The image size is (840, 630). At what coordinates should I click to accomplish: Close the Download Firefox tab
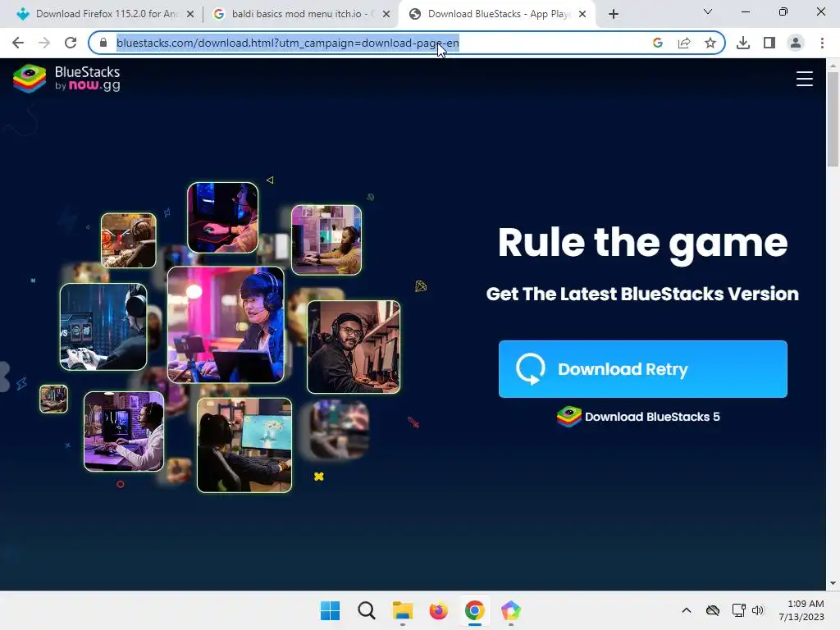(x=190, y=14)
